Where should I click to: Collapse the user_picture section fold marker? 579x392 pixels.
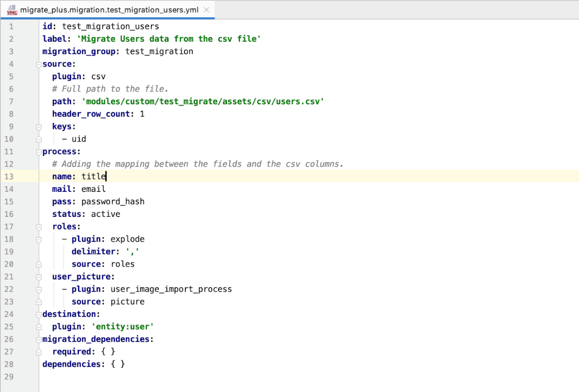(x=39, y=277)
